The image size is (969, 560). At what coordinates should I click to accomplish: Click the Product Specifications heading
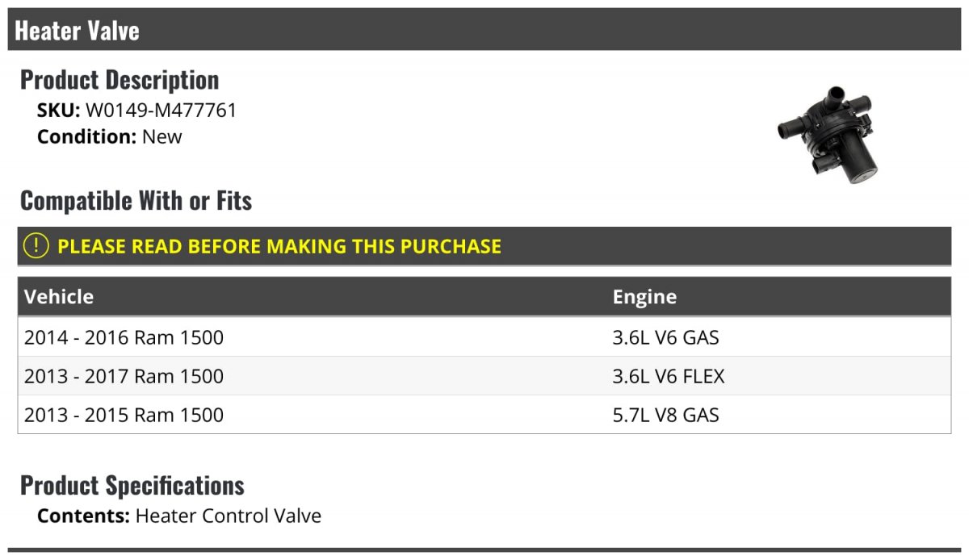132,486
